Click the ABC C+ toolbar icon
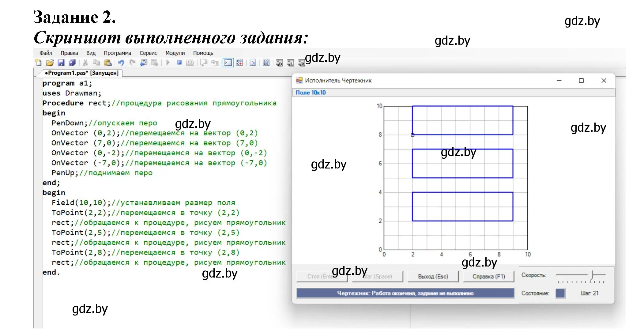Screen dimensions: 644x333 tap(240, 63)
